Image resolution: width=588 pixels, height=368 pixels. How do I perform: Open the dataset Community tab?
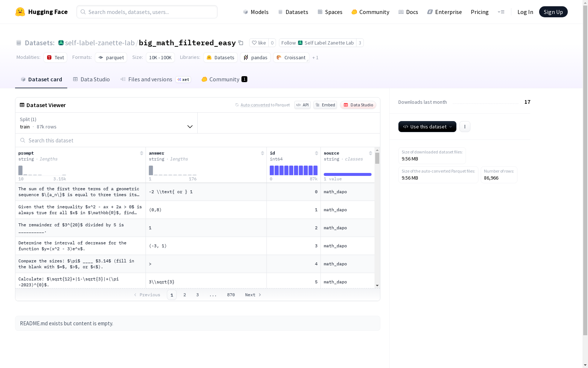click(x=224, y=79)
